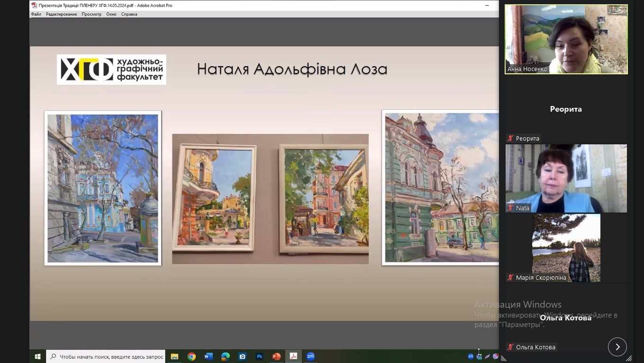Click the Windows Start button
644x363 pixels.
(x=37, y=356)
